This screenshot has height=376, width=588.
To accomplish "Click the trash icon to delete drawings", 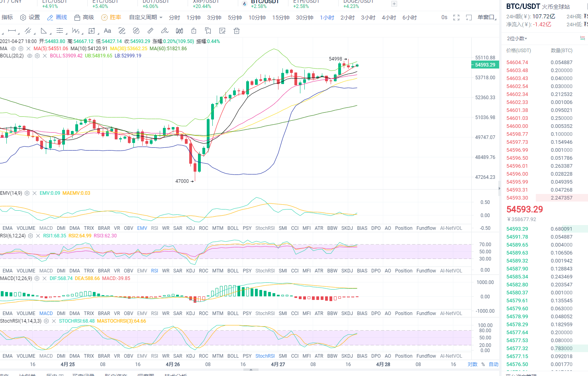I will (236, 31).
